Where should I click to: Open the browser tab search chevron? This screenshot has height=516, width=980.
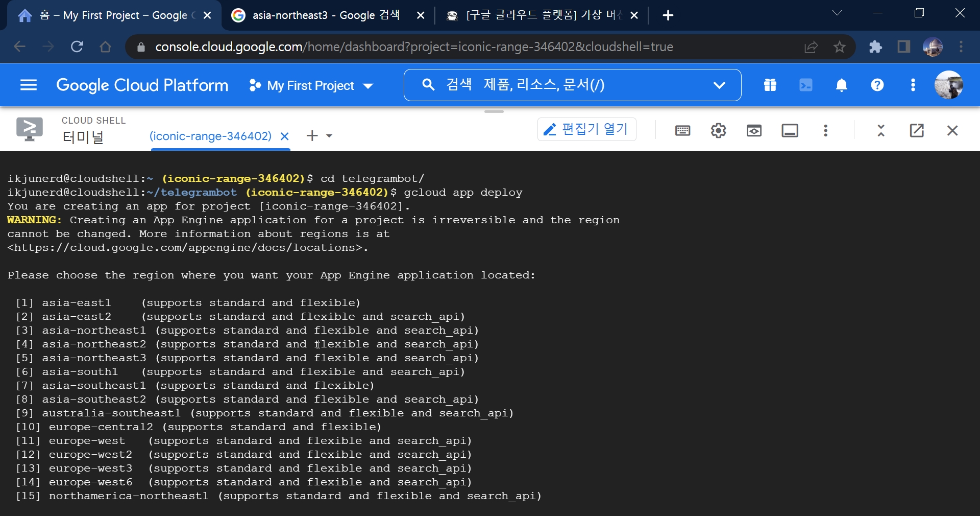click(837, 13)
